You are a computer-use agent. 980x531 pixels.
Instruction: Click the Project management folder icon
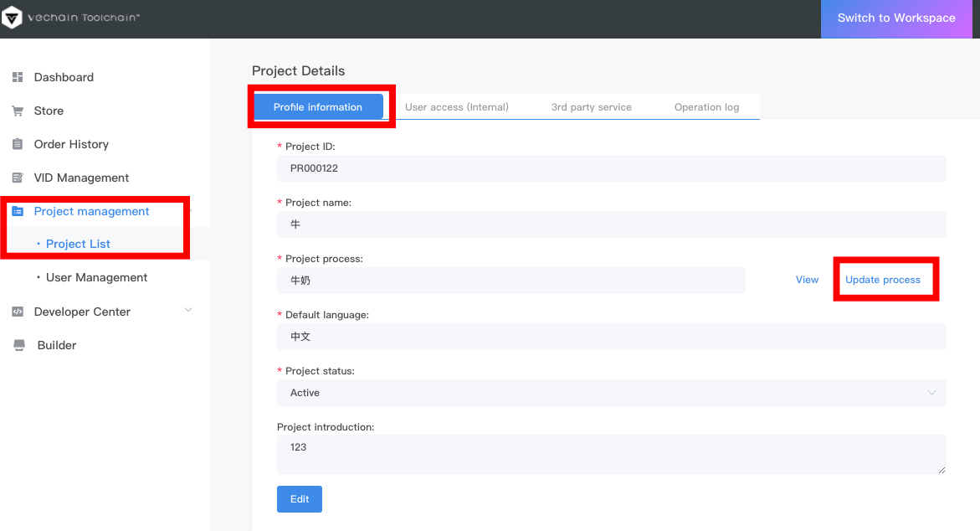[18, 211]
